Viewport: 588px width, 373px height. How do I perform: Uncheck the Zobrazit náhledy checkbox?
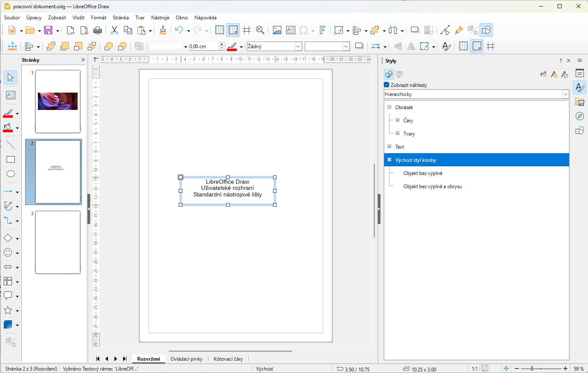[387, 85]
